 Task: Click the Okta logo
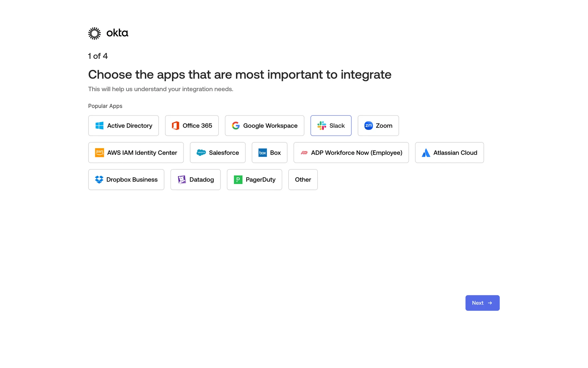click(x=108, y=33)
